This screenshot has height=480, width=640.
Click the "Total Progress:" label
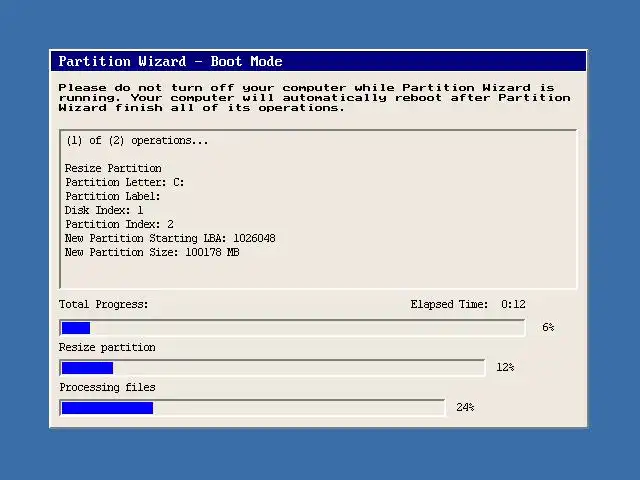[104, 304]
